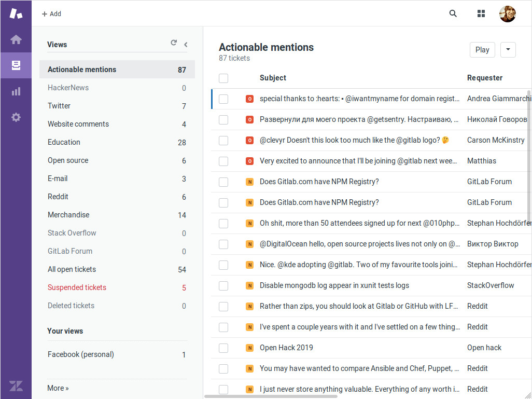The height and width of the screenshot is (399, 532).
Task: Refresh the views list
Action: tap(174, 44)
